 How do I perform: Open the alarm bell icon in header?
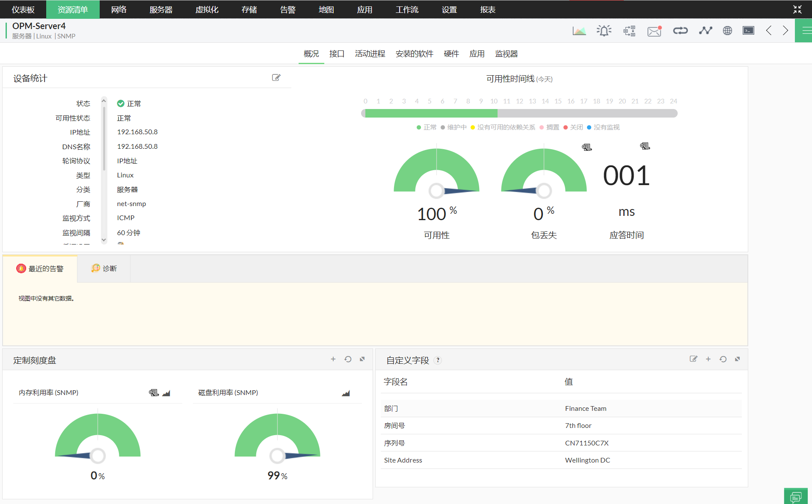604,31
